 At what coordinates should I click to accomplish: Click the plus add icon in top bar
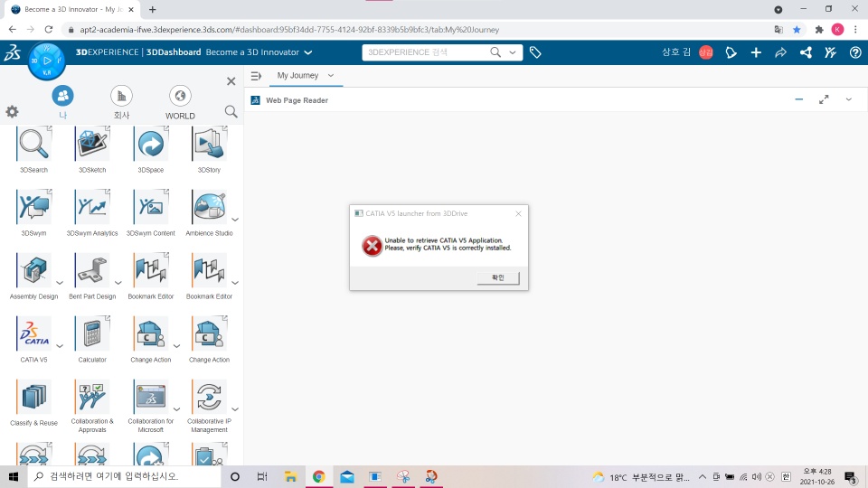point(756,52)
